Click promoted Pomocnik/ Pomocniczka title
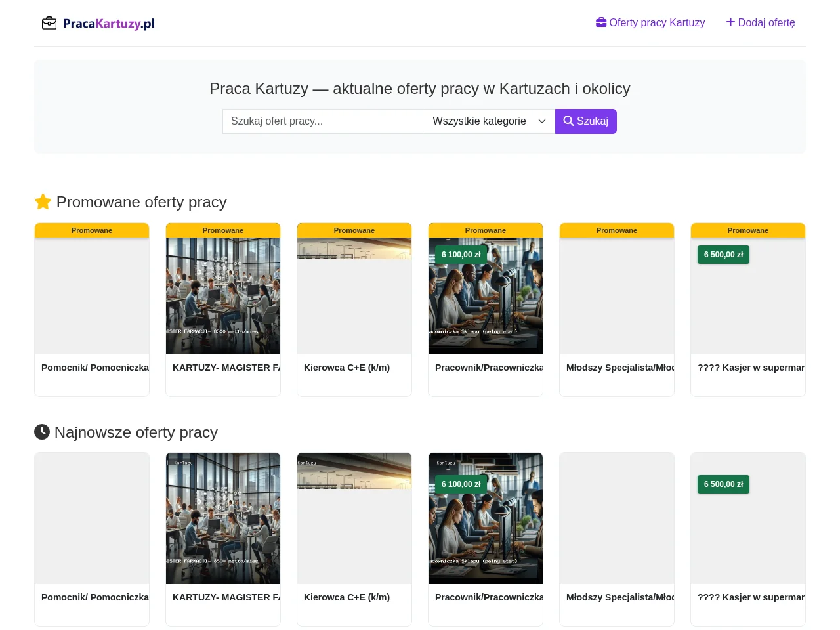This screenshot has width=840, height=630. click(95, 367)
